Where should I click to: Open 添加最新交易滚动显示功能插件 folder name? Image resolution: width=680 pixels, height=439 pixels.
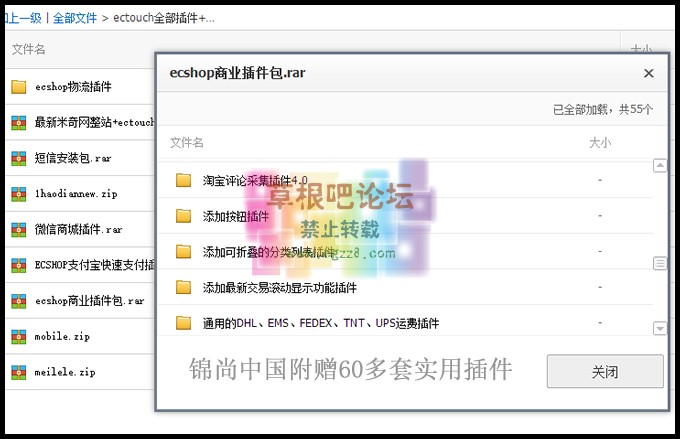[280, 287]
